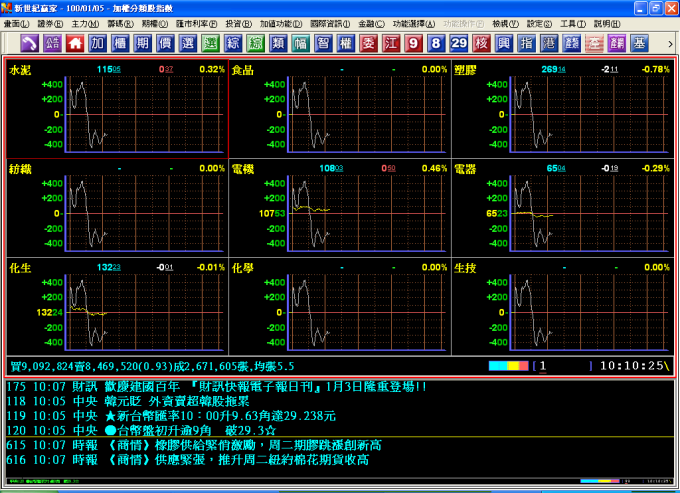Open the 金融(C) menu
Screen dimensions: 680x493
pyautogui.click(x=371, y=24)
